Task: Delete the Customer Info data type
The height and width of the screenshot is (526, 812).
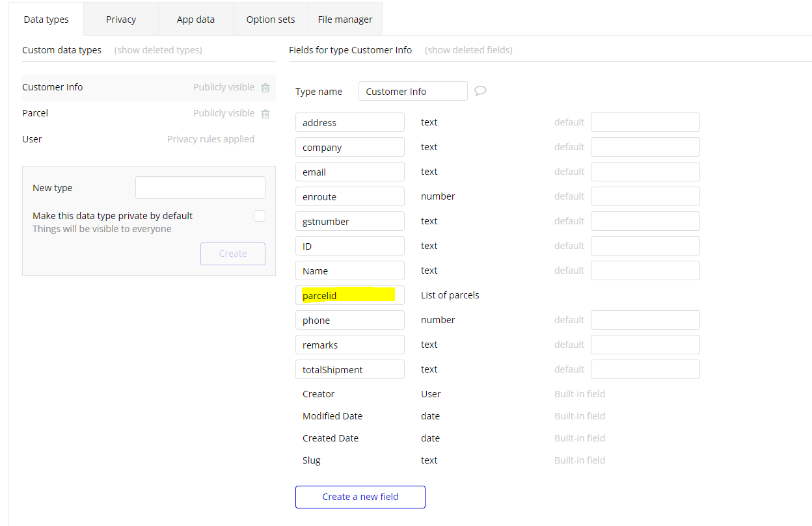Action: [265, 88]
